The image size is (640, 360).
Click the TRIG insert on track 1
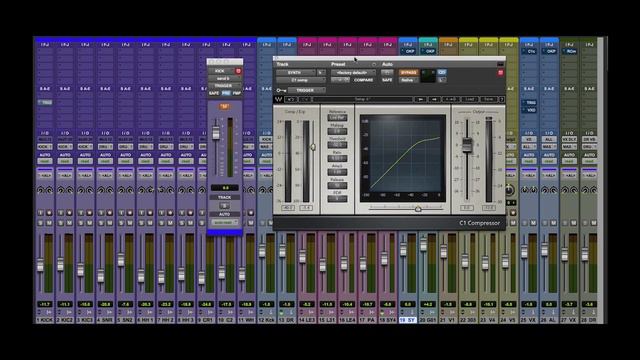click(x=44, y=102)
